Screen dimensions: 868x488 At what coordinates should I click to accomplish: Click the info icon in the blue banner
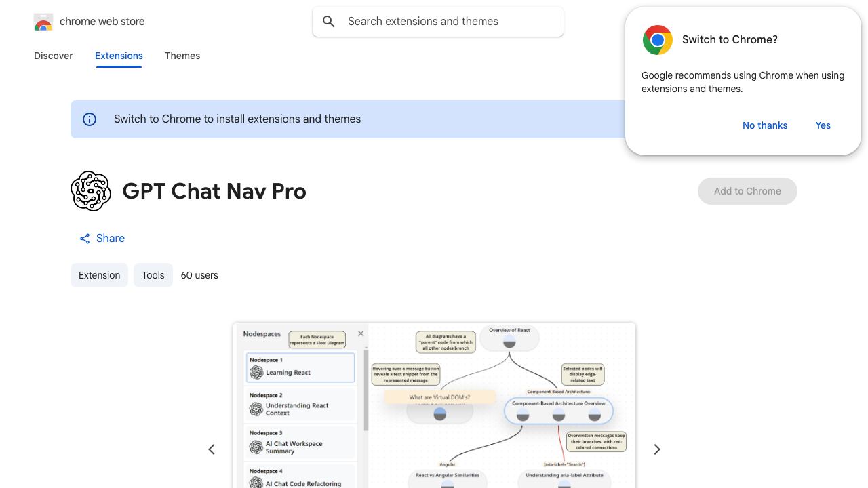point(90,119)
